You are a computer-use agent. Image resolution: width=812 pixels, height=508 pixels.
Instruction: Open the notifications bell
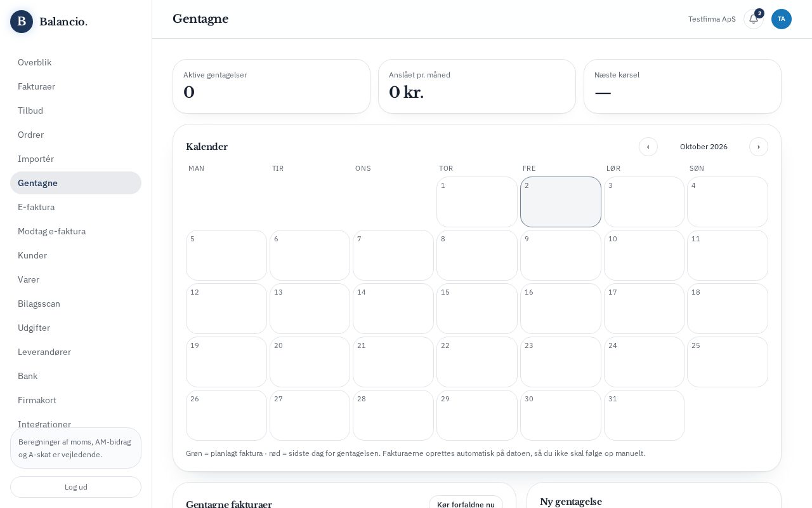(754, 19)
